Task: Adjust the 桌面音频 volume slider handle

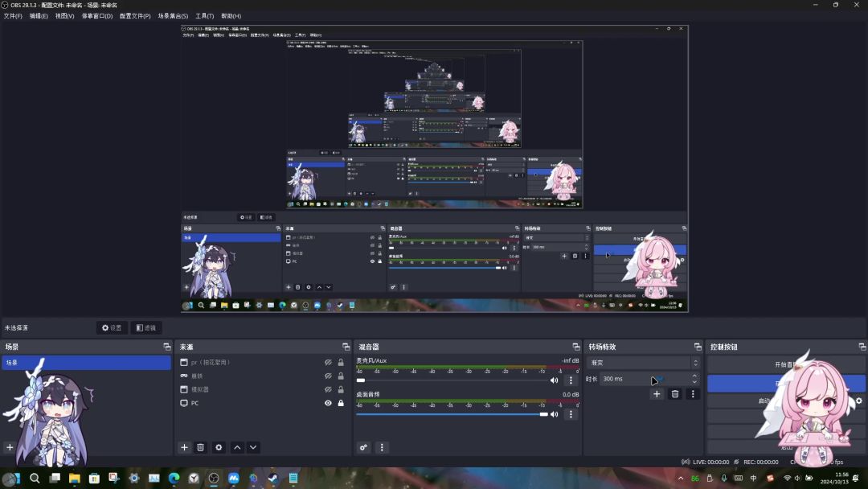Action: (543, 414)
